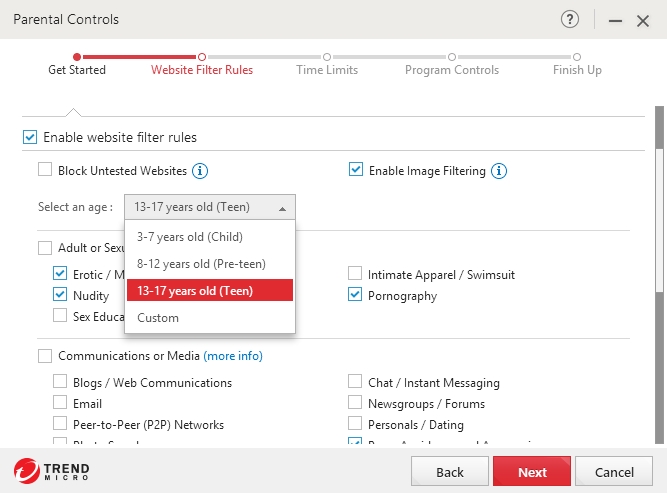Click the Time Limits step circle

(327, 57)
